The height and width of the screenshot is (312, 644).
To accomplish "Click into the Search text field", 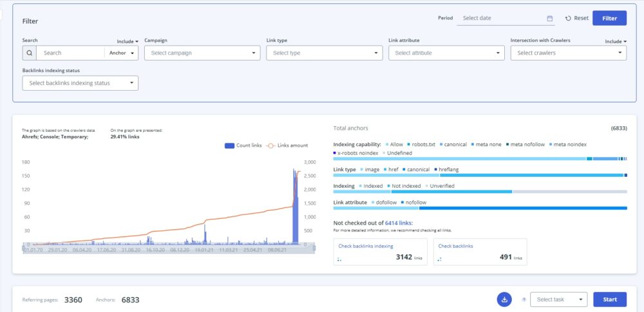I will tap(70, 53).
